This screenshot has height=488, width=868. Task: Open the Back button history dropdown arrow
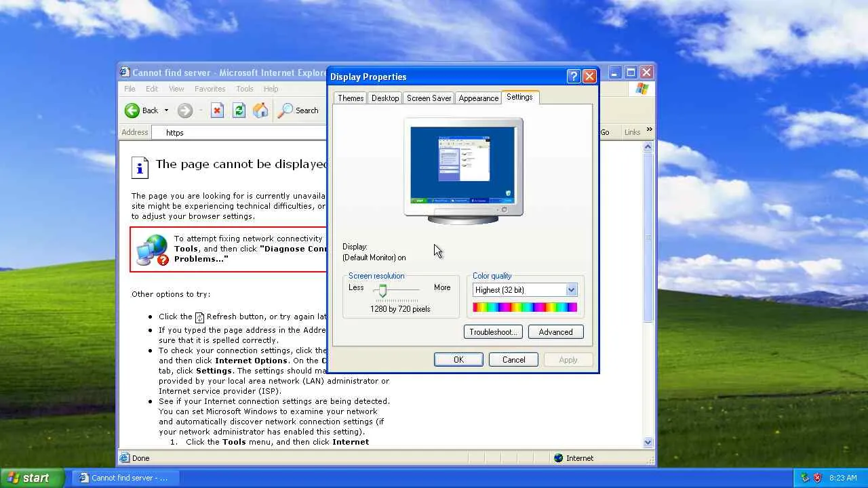166,110
